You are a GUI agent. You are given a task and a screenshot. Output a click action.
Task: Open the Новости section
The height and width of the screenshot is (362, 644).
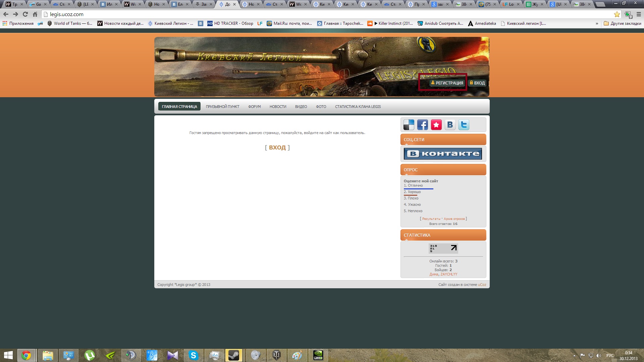click(x=278, y=107)
